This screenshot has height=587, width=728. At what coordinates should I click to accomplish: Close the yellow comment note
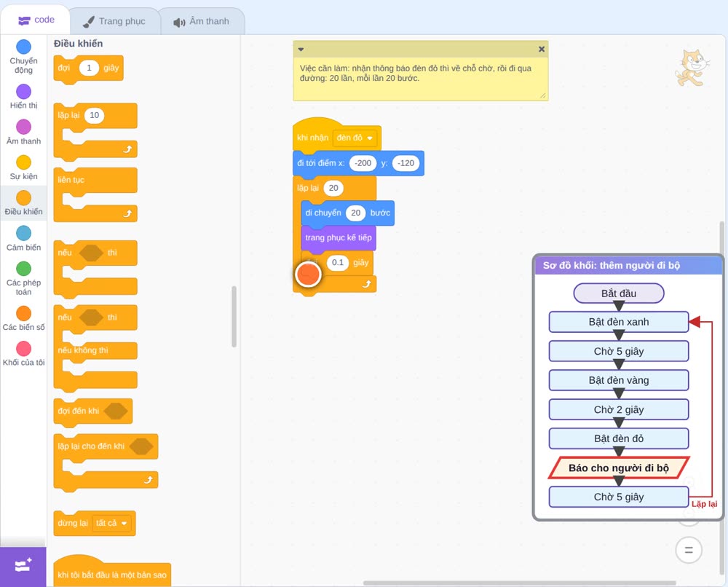click(542, 49)
